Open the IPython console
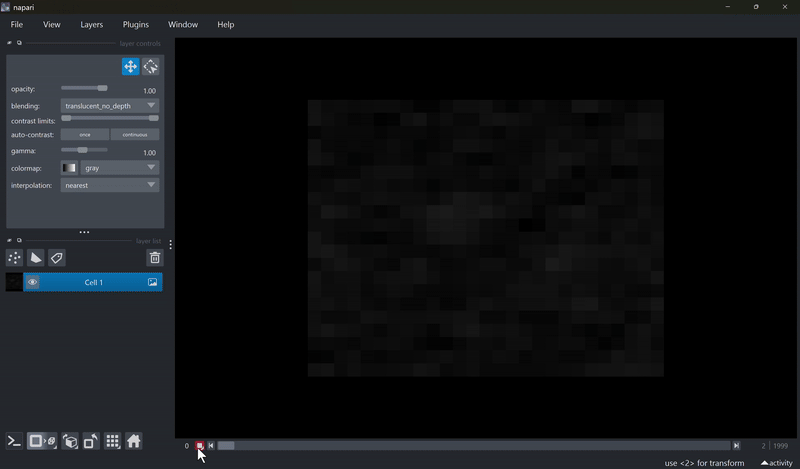The width and height of the screenshot is (800, 469). point(14,441)
